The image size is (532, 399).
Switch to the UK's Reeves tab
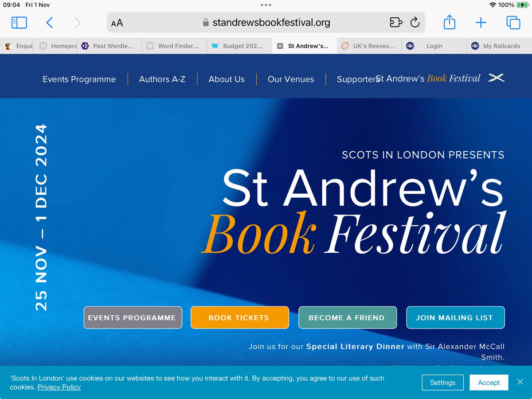(x=369, y=46)
